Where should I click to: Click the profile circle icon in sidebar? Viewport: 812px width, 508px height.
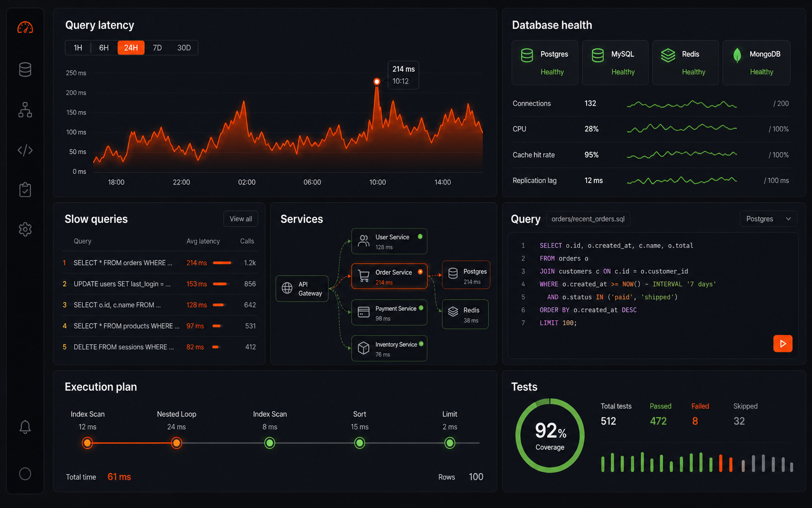(x=25, y=474)
